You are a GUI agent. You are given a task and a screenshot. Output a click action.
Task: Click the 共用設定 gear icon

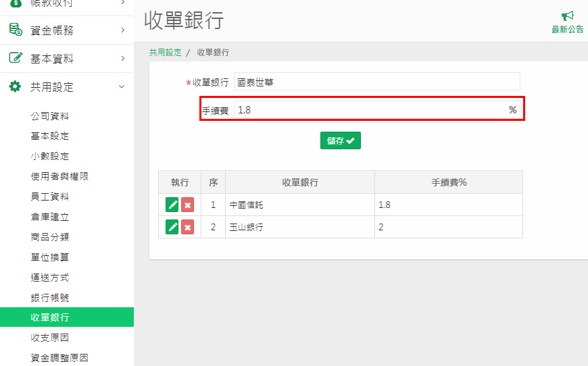(15, 86)
